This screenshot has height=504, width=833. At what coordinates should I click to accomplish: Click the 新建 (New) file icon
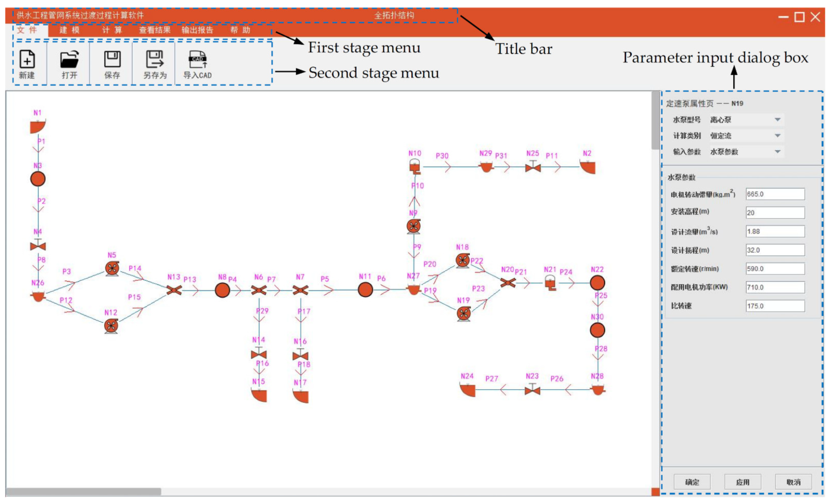click(x=27, y=60)
